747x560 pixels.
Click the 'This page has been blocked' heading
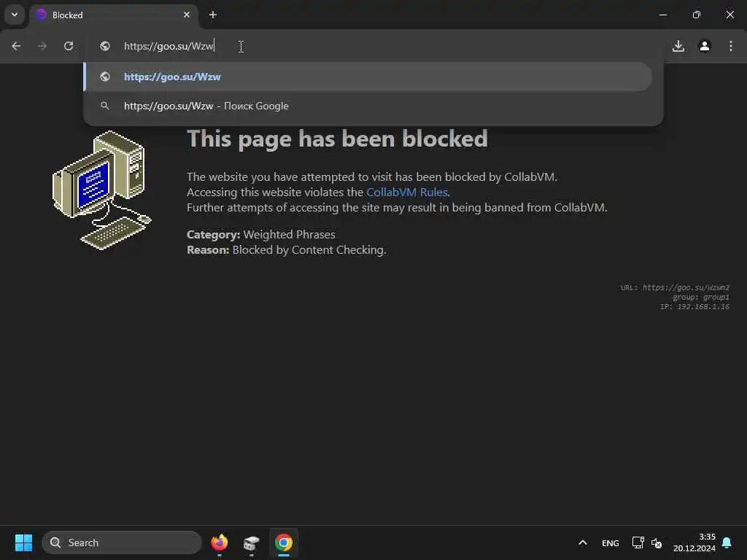click(337, 139)
